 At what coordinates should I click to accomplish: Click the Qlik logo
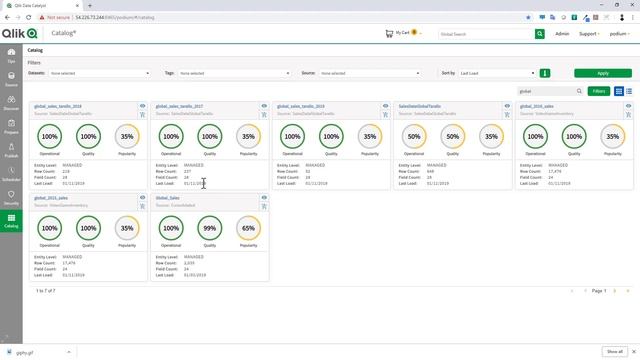click(20, 33)
